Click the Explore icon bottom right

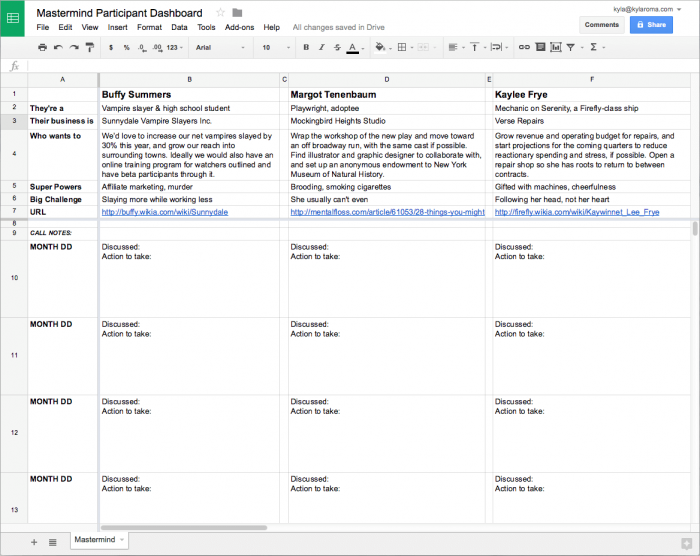tap(686, 543)
